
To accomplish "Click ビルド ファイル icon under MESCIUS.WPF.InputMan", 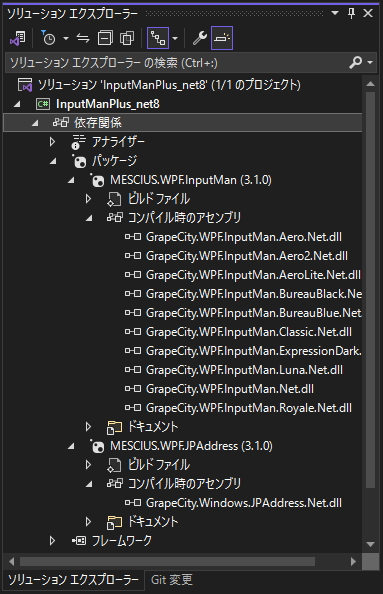I will pos(114,199).
